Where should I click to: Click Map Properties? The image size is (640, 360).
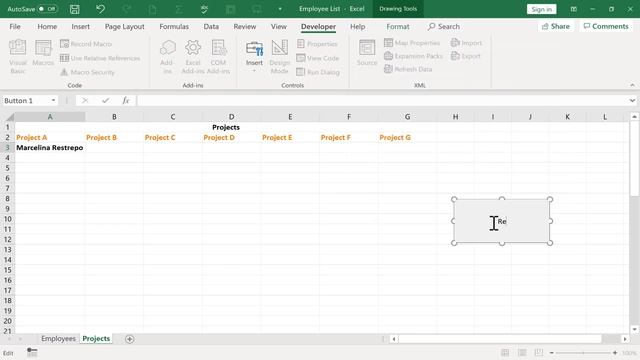[412, 43]
